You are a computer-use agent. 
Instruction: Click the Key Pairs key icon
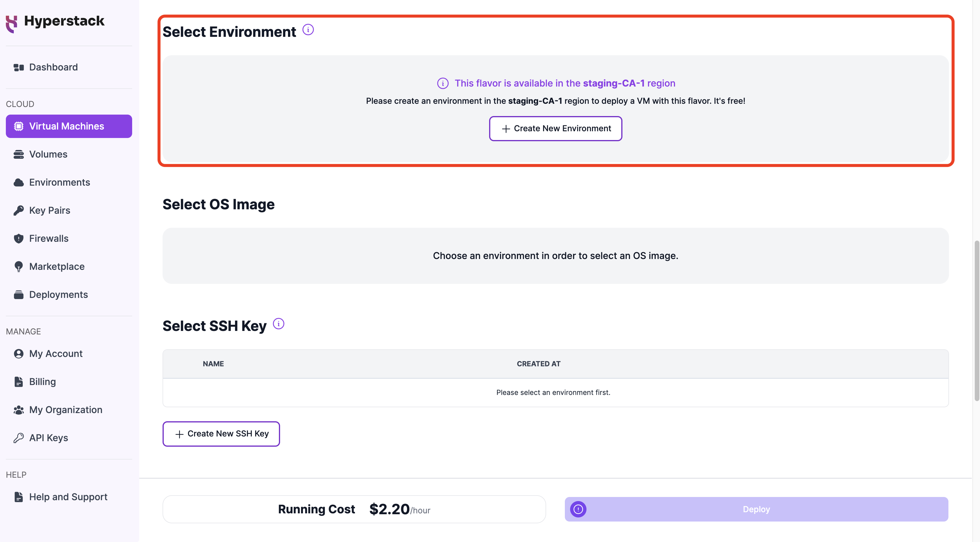[x=19, y=210]
